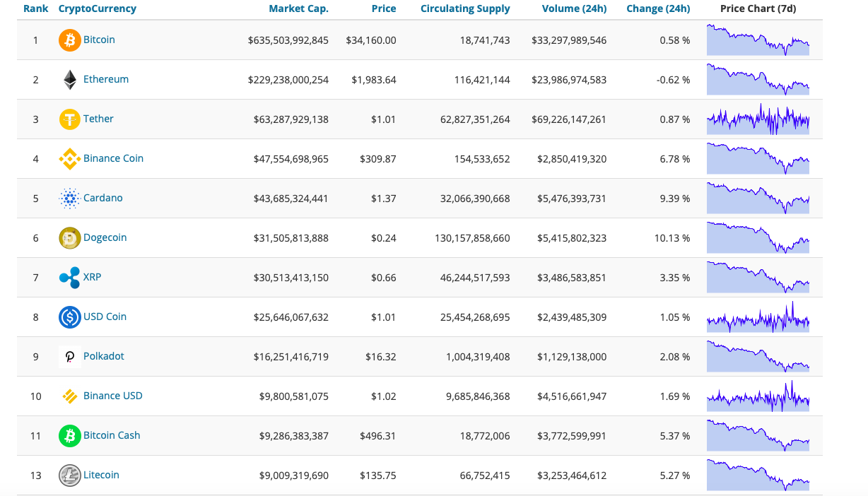
Task: View Dogecoin 7-day price chart
Action: point(758,238)
